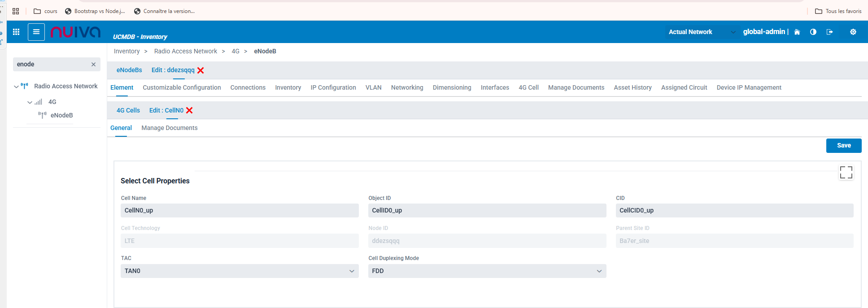Open settings gear in header
868x308 pixels.
(x=853, y=32)
